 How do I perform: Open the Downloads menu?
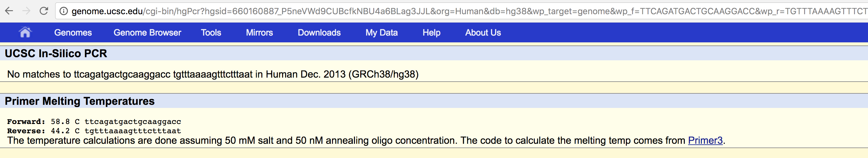(x=319, y=32)
